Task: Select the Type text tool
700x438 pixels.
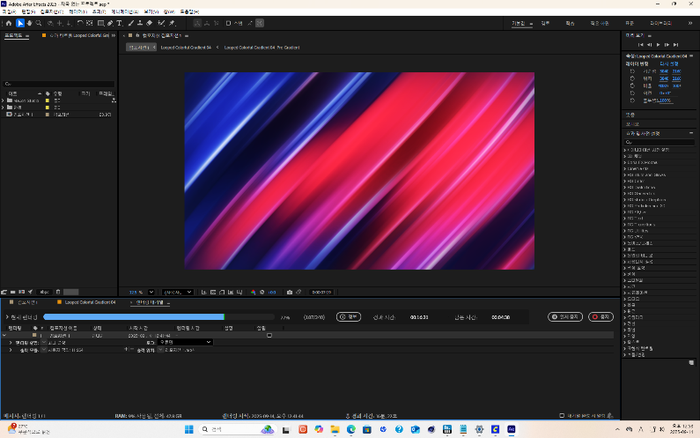Action: point(119,22)
